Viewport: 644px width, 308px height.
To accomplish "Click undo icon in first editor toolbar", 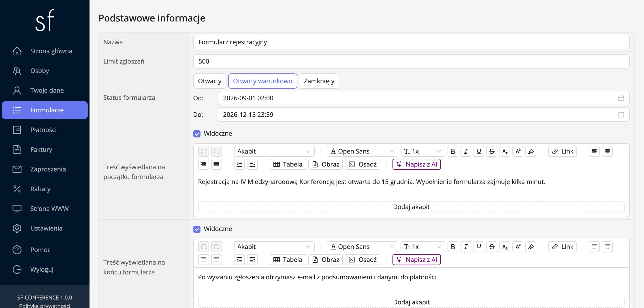I will coord(203,151).
